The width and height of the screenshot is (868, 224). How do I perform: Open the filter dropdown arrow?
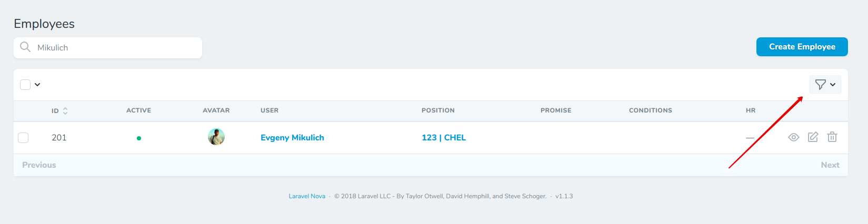(833, 85)
